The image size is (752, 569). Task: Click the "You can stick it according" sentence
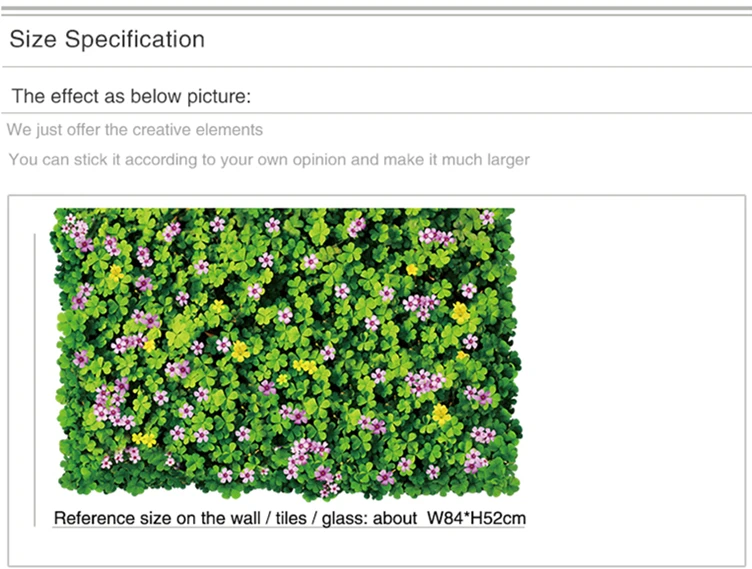pyautogui.click(x=269, y=160)
